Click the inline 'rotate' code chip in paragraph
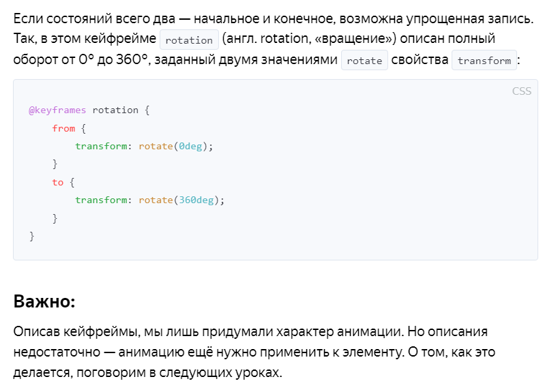The image size is (543, 392). [364, 61]
